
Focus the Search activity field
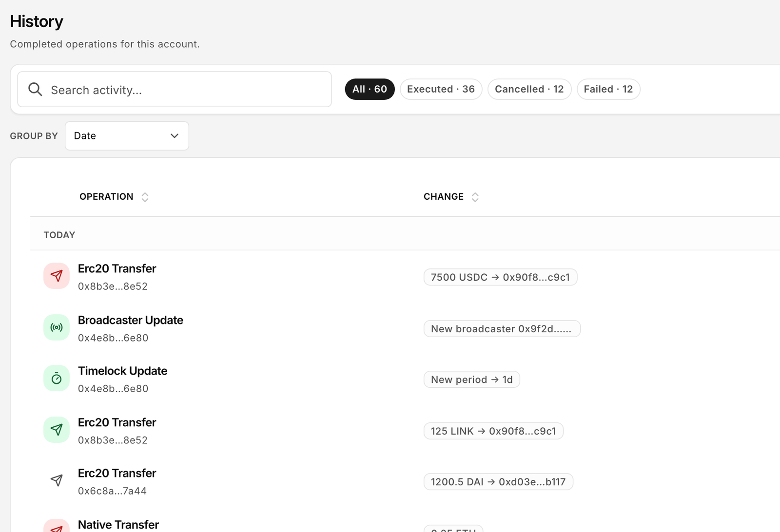coord(175,89)
